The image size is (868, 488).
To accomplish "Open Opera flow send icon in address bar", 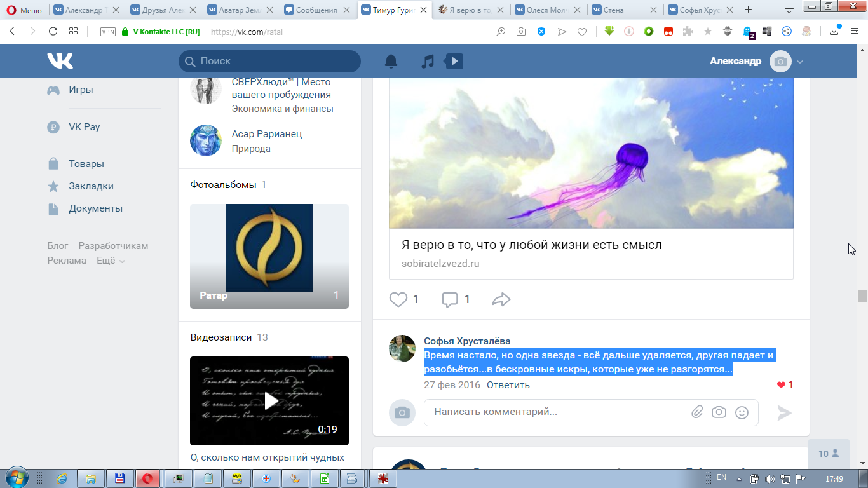I will pyautogui.click(x=562, y=32).
